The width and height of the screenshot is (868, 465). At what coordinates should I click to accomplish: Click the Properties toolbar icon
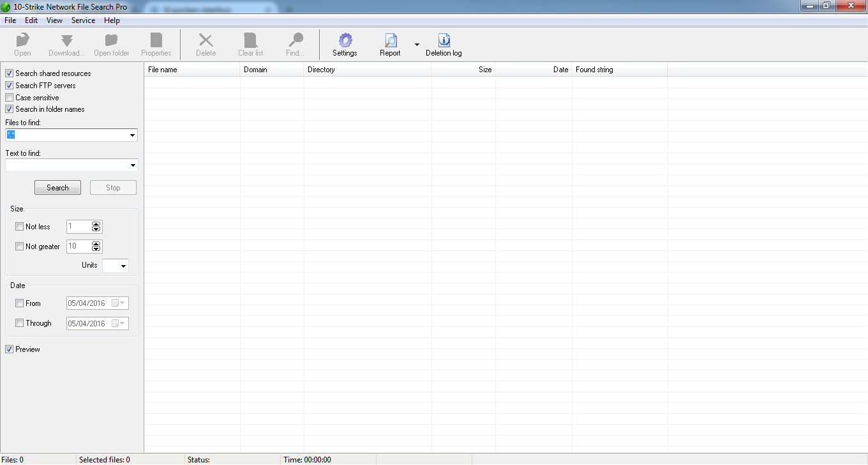156,45
